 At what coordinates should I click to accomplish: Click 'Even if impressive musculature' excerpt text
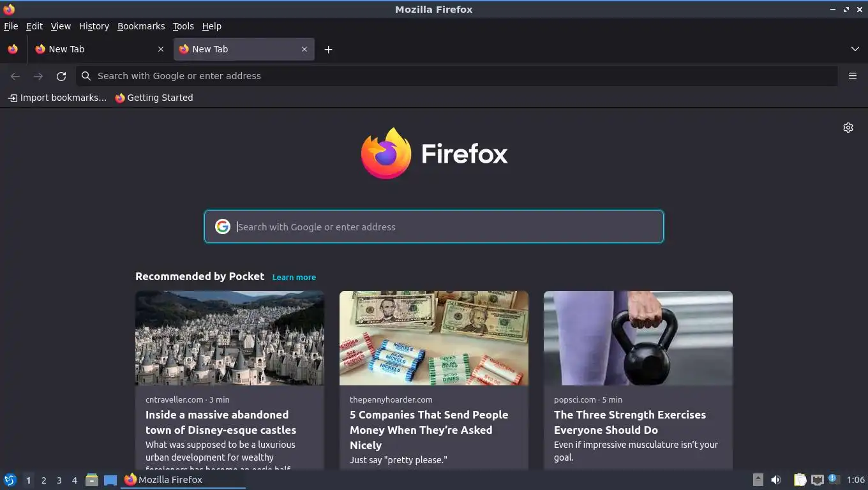coord(636,450)
